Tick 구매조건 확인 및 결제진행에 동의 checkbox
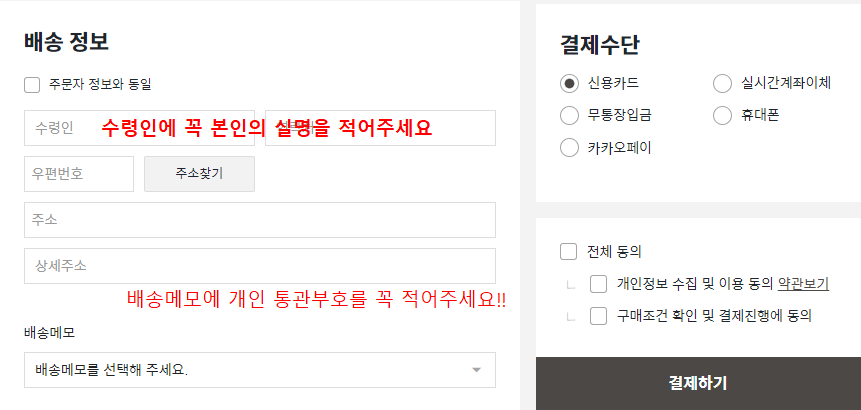Image resolution: width=861 pixels, height=410 pixels. [599, 316]
